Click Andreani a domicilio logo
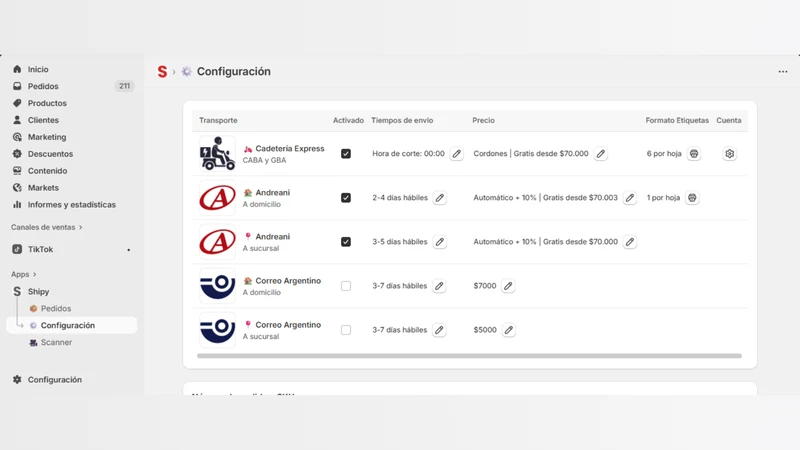 click(217, 197)
